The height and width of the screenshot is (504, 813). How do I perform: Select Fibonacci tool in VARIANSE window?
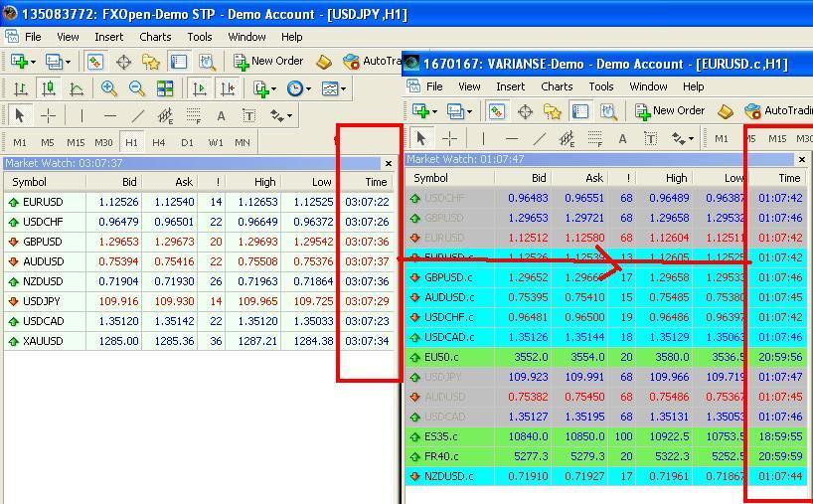pyautogui.click(x=594, y=138)
